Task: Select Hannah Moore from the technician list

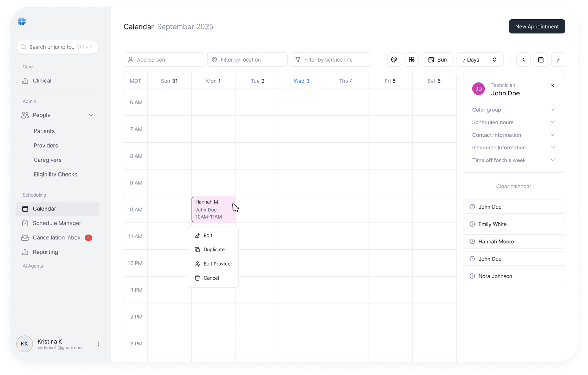Action: point(514,241)
